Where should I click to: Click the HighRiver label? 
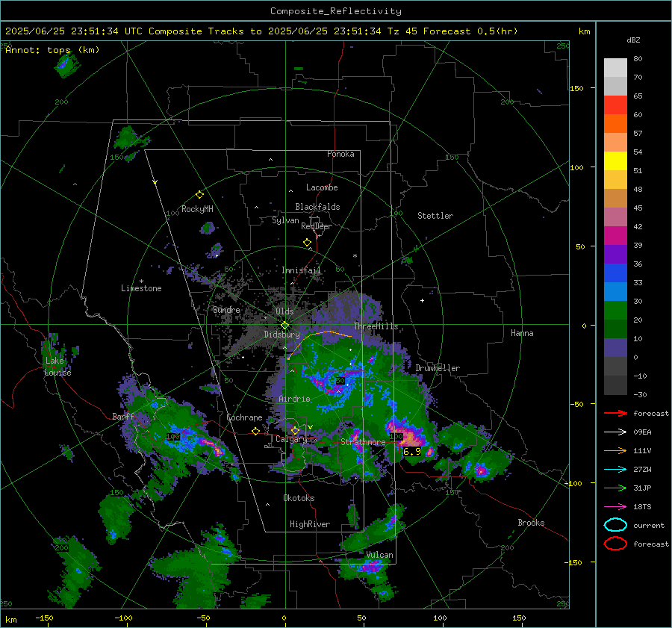310,524
